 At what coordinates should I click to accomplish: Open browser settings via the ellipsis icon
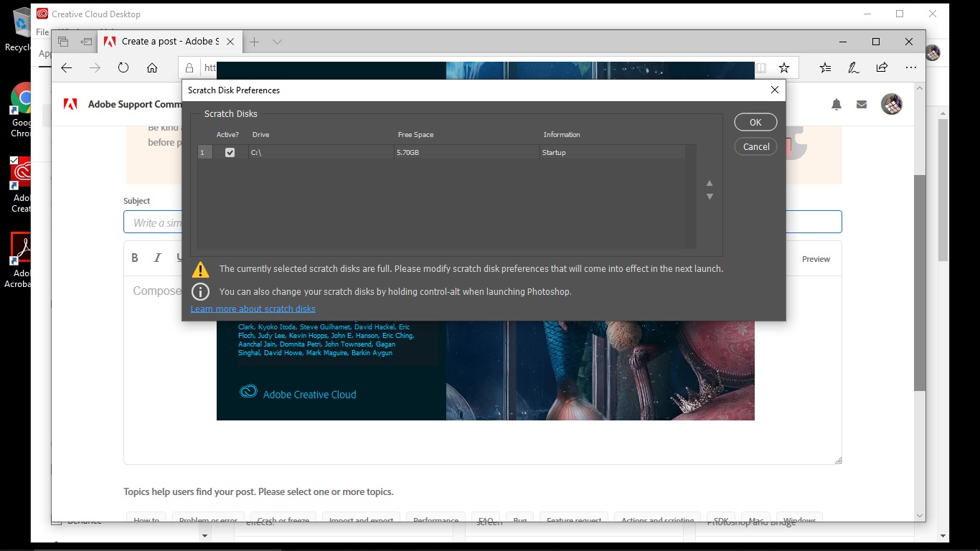pyautogui.click(x=910, y=67)
